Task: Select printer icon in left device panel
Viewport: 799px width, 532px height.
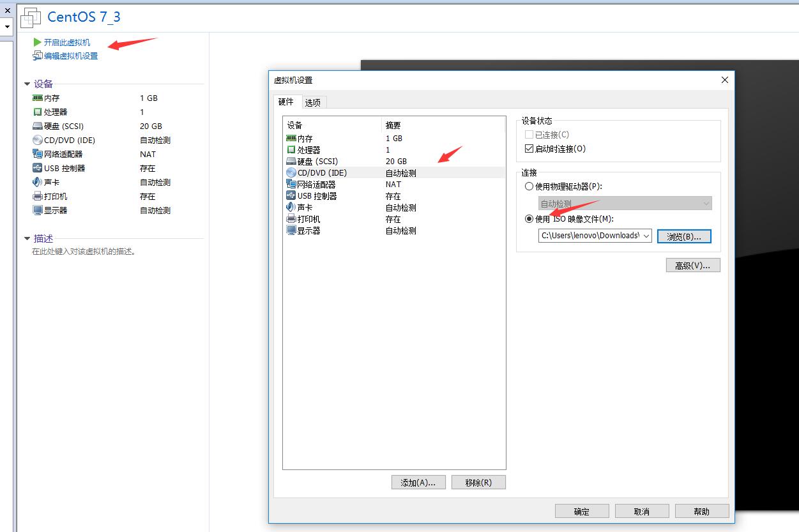Action: (x=38, y=196)
